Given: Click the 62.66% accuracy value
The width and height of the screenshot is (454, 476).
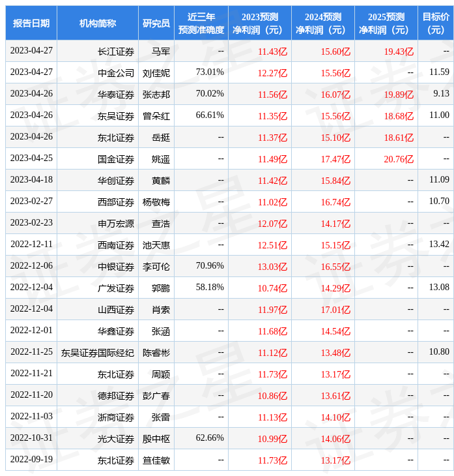Looking at the screenshot, I should coord(210,438).
